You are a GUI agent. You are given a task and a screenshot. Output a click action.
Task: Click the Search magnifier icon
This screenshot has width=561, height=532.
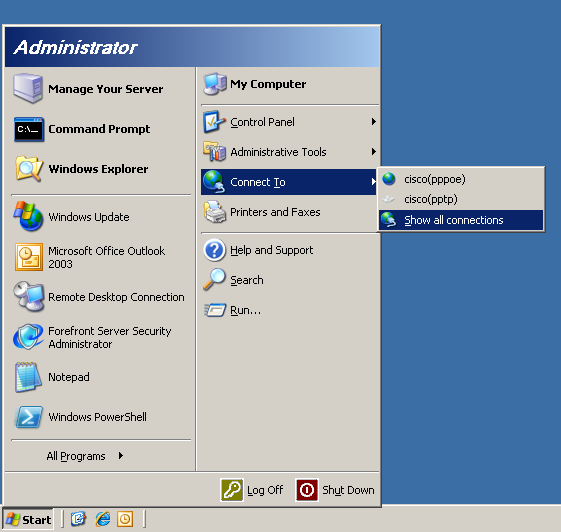pyautogui.click(x=214, y=279)
